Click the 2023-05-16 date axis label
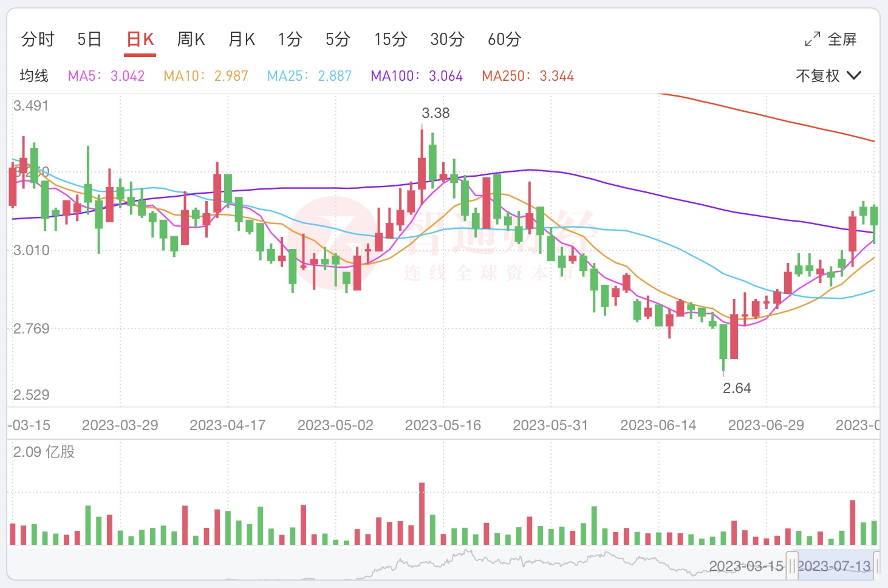The height and width of the screenshot is (588, 888). [443, 425]
